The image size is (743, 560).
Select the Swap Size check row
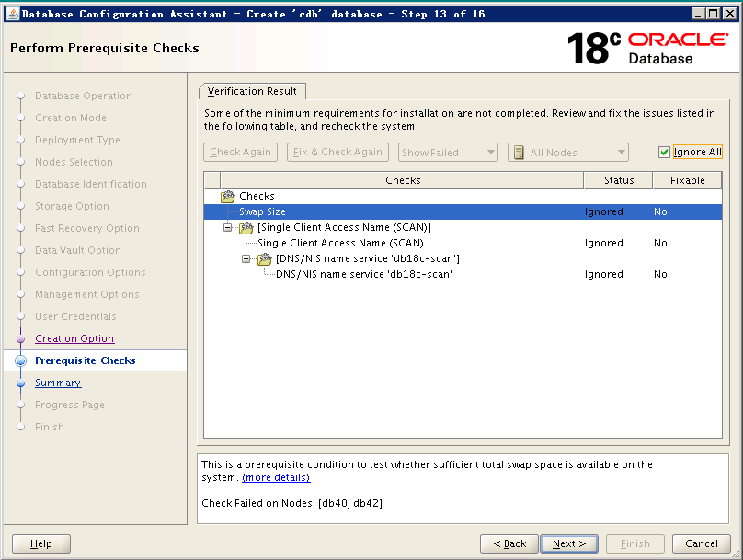click(463, 211)
